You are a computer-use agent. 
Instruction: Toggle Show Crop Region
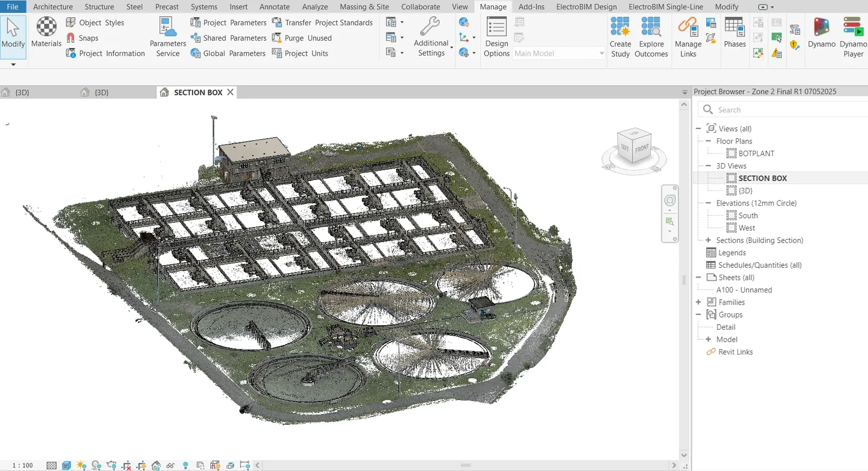tap(142, 466)
